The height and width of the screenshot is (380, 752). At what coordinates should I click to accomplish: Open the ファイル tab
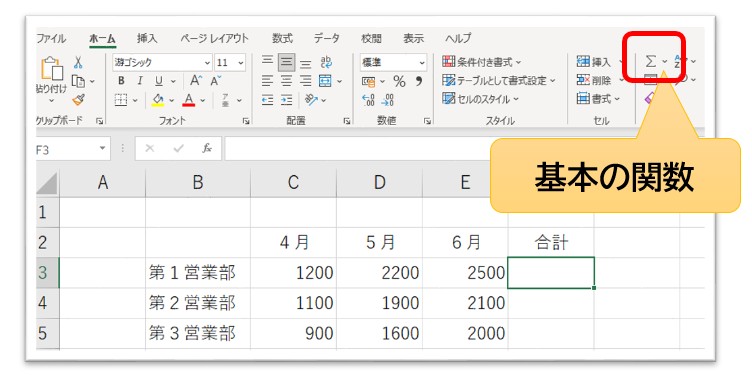click(51, 38)
